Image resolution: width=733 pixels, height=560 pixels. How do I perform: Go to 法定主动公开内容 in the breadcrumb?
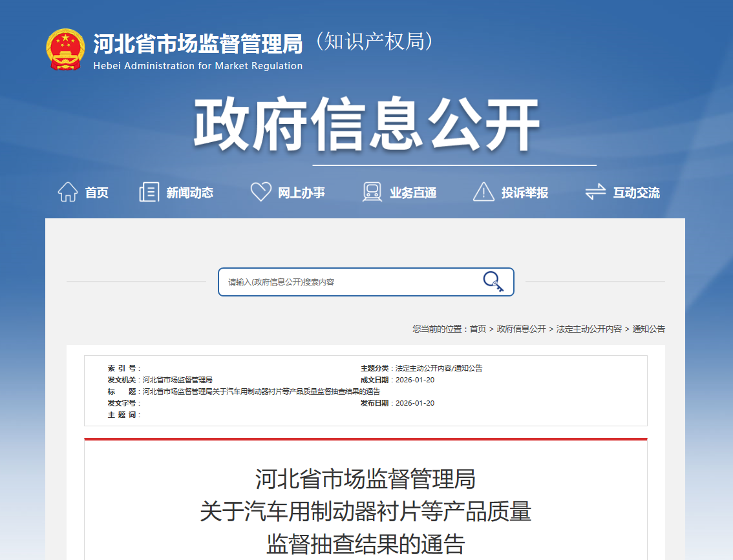pos(589,329)
